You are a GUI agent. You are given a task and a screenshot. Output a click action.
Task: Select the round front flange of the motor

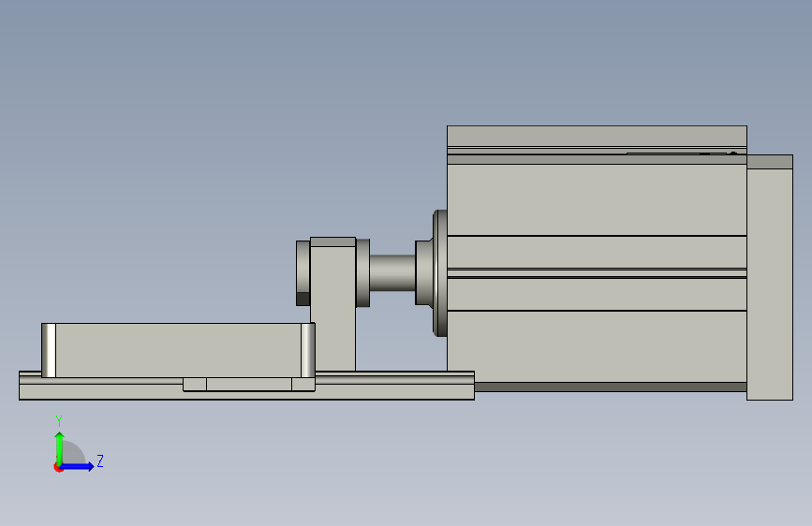click(440, 273)
